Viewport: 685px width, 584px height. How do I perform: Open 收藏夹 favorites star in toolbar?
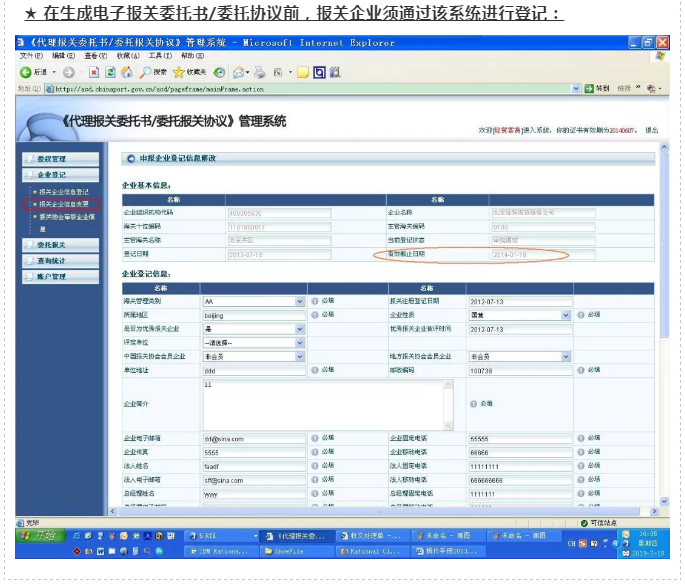click(188, 73)
